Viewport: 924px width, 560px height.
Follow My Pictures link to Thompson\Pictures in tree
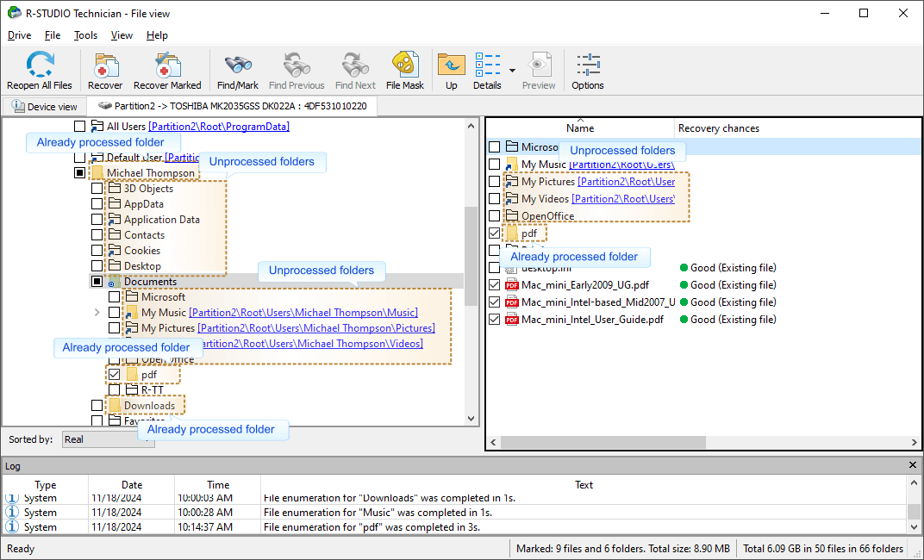315,328
